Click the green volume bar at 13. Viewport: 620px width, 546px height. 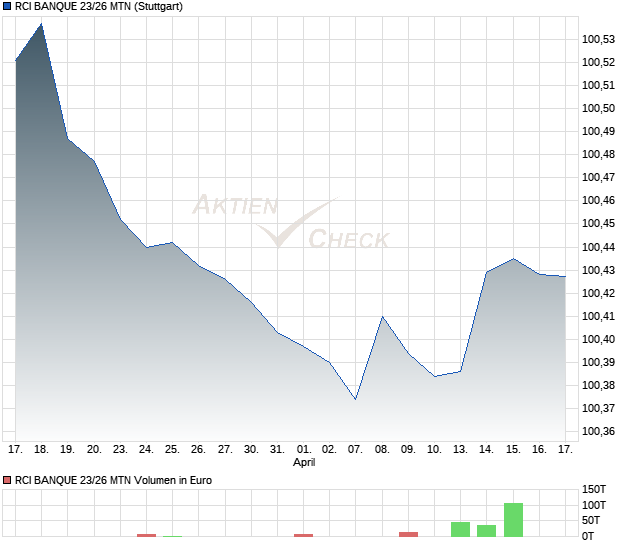pos(461,529)
